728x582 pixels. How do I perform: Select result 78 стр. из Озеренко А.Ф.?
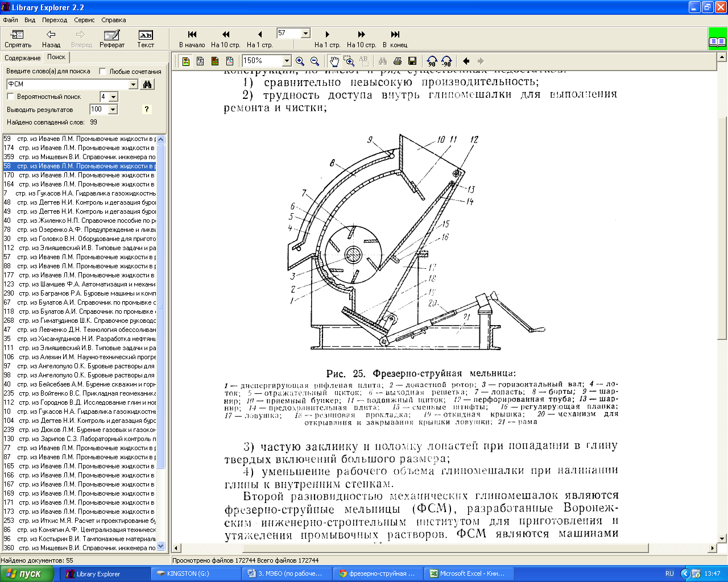(x=79, y=230)
